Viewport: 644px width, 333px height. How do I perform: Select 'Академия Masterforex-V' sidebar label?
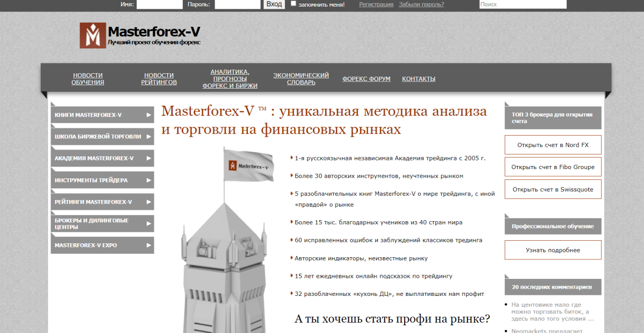[94, 158]
